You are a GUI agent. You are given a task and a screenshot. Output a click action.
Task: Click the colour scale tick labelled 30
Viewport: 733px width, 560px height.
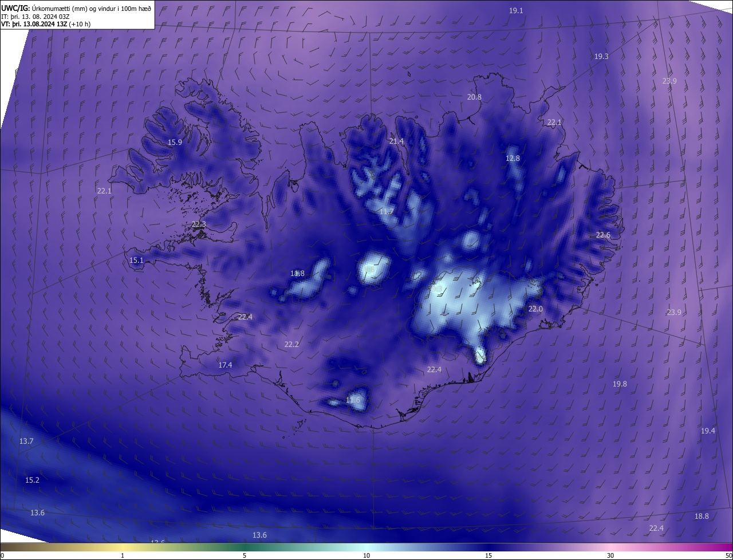(610, 555)
